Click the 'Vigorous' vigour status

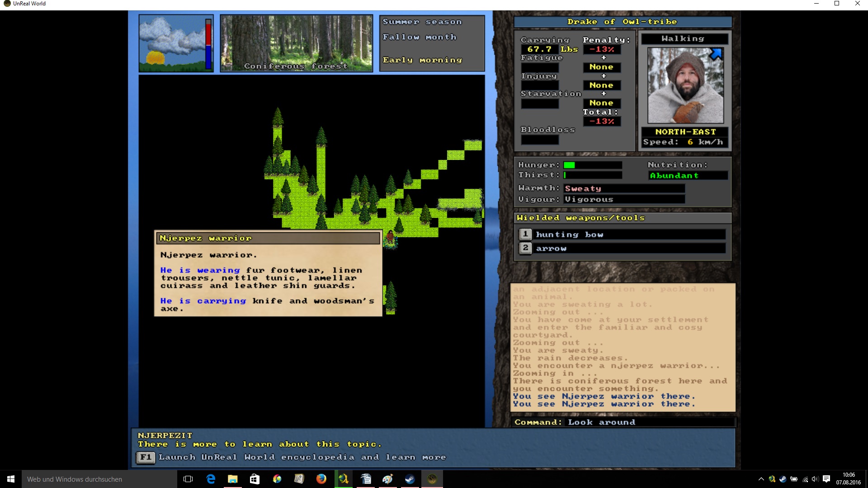tap(589, 199)
